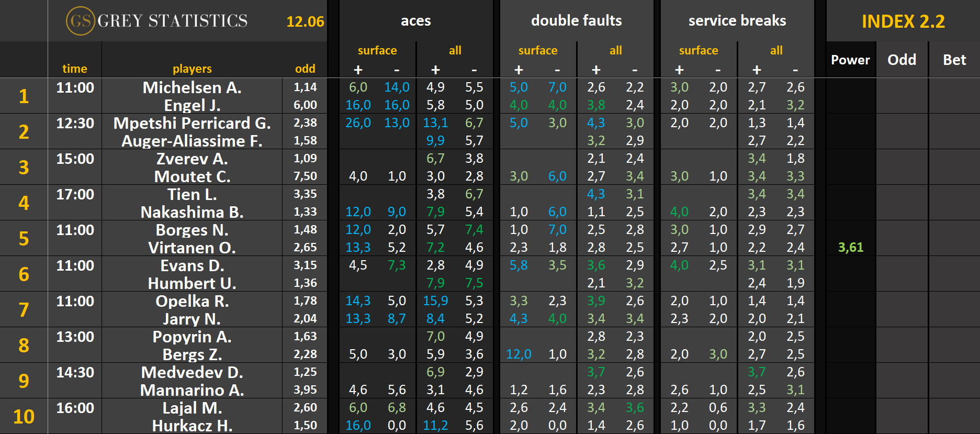Select row number 10
This screenshot has width=980, height=434.
[24, 416]
